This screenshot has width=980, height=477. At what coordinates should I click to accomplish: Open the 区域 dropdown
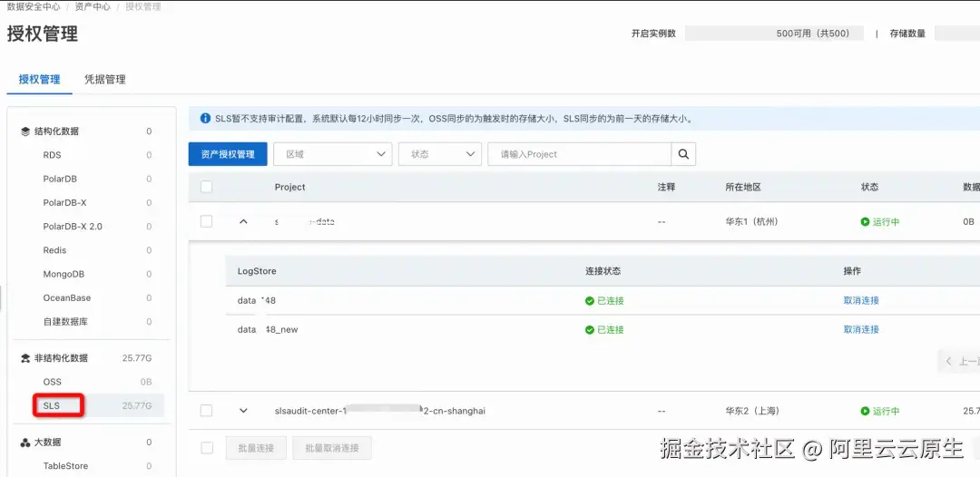coord(332,154)
